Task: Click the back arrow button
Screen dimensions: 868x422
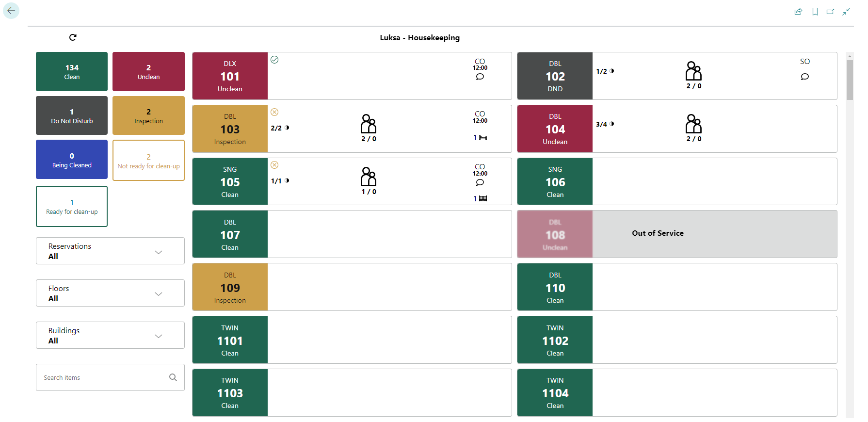Action: [x=11, y=11]
